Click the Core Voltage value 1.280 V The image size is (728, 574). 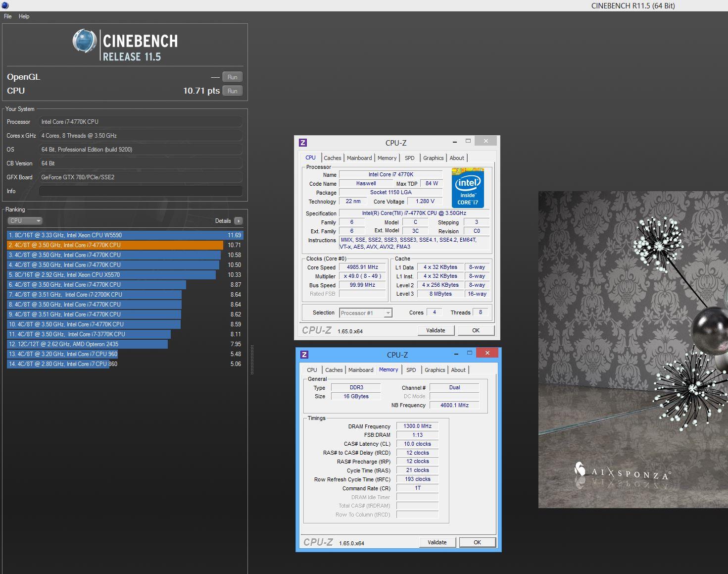click(425, 201)
